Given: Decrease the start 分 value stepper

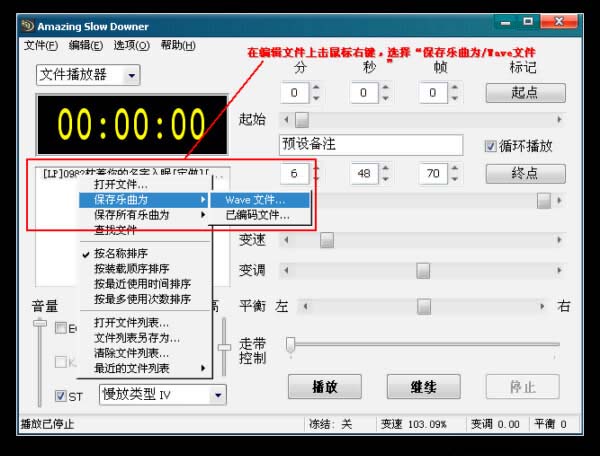Looking at the screenshot, I should point(316,98).
